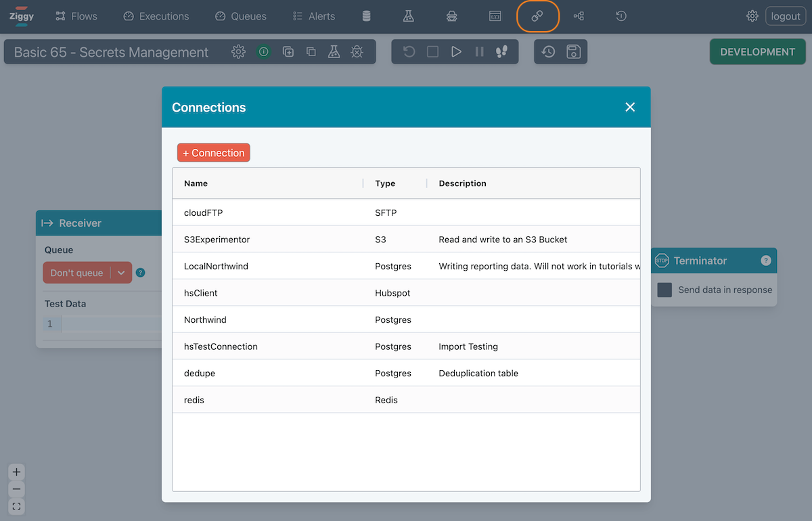The height and width of the screenshot is (521, 812).
Task: Open the flow version history icon
Action: pyautogui.click(x=549, y=52)
